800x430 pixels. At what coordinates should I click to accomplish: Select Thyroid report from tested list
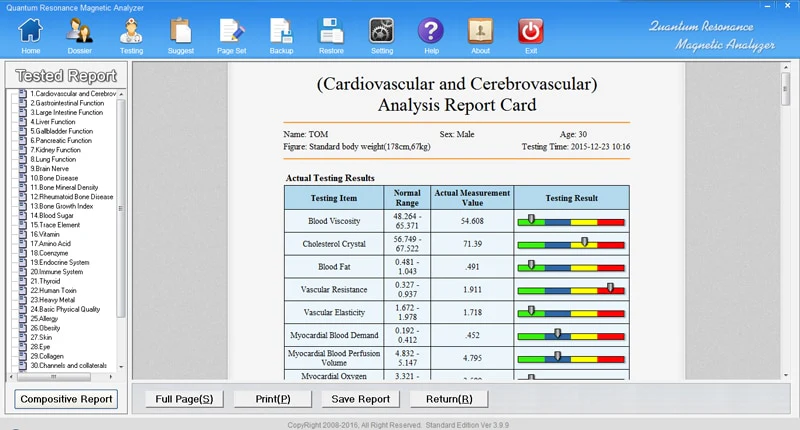click(48, 281)
